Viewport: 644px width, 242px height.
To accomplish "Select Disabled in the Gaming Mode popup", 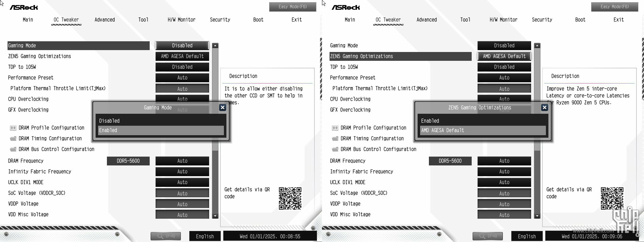I will click(x=161, y=121).
